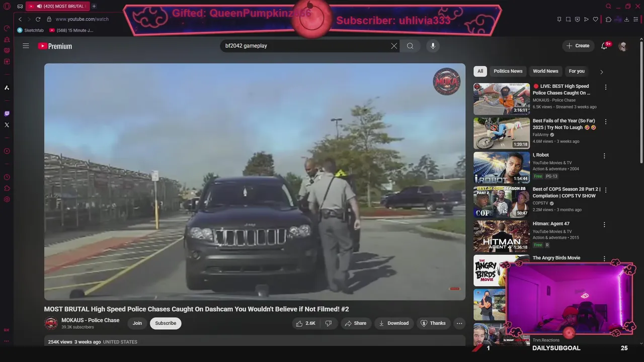Image resolution: width=644 pixels, height=362 pixels.
Task: Open a new tab with plus button
Action: (x=94, y=7)
